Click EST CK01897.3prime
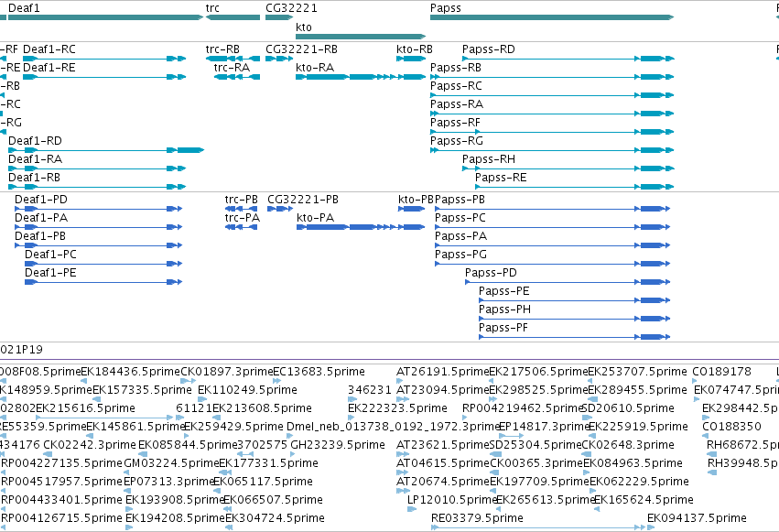779x532 pixels. [x=226, y=372]
